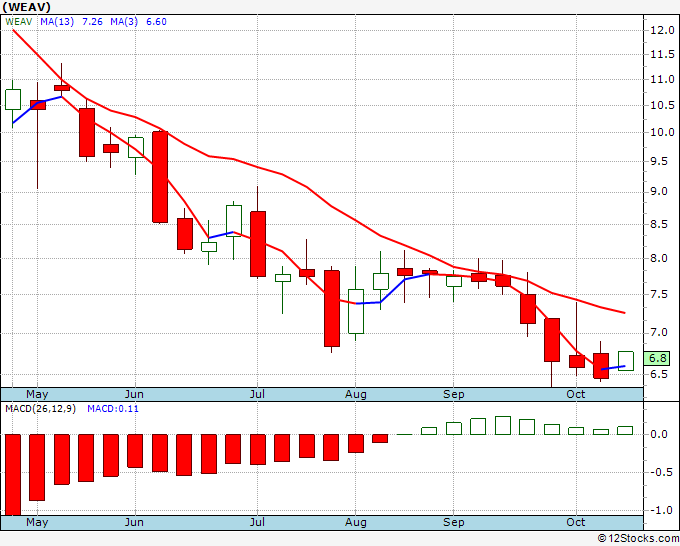Click the MACD(26,12,9) indicator label
680x546 pixels.
click(41, 409)
